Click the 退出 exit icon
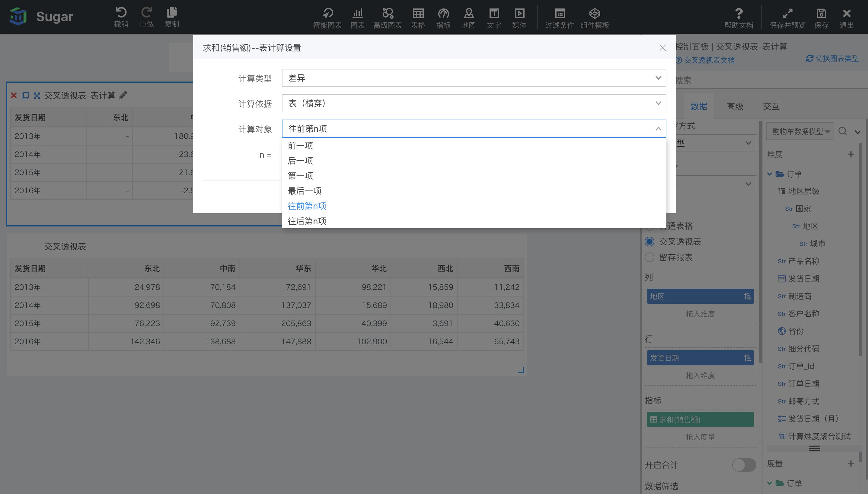Viewport: 868px width, 494px height. pyautogui.click(x=847, y=18)
